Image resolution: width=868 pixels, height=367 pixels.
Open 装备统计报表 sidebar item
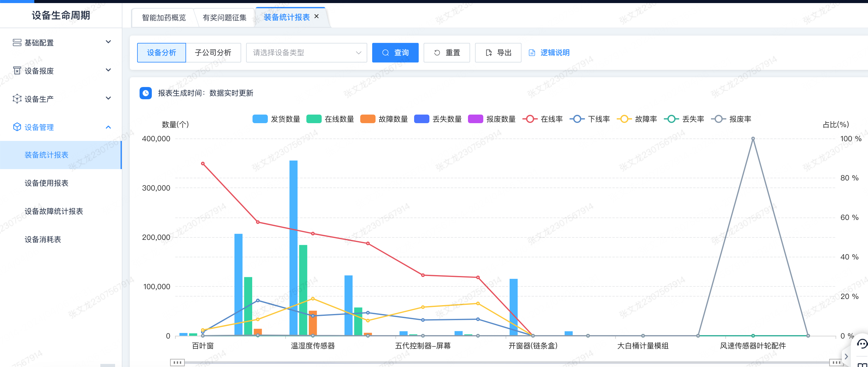[61, 155]
